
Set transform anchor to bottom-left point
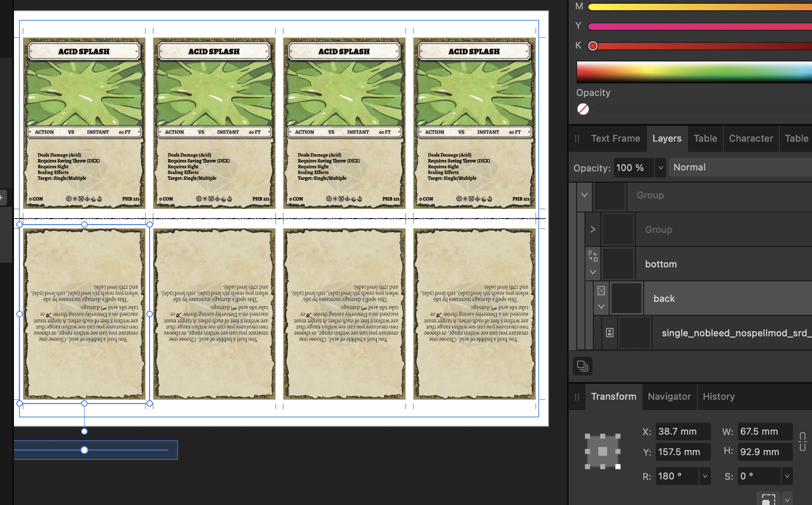coord(588,466)
